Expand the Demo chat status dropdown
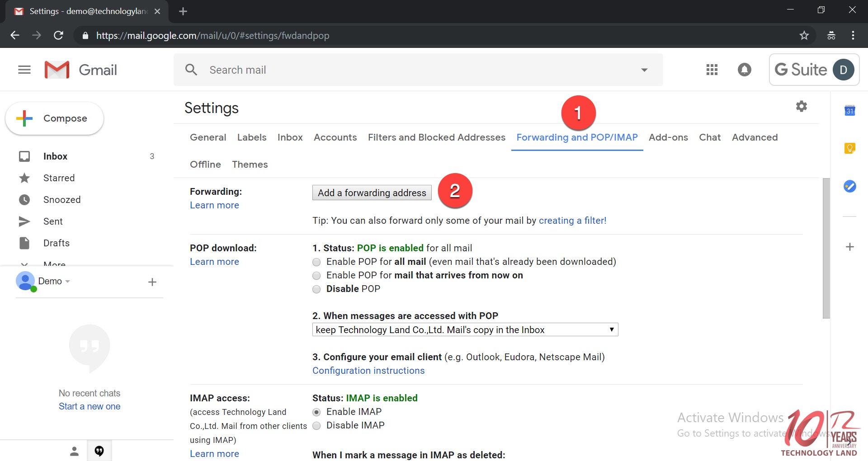868x461 pixels. (x=67, y=281)
